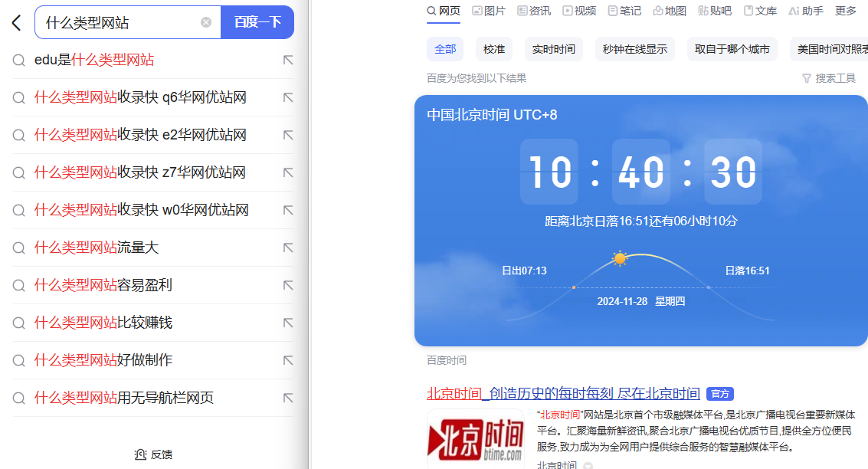Open 搜索工具 filter options
The height and width of the screenshot is (469, 868).
point(829,79)
